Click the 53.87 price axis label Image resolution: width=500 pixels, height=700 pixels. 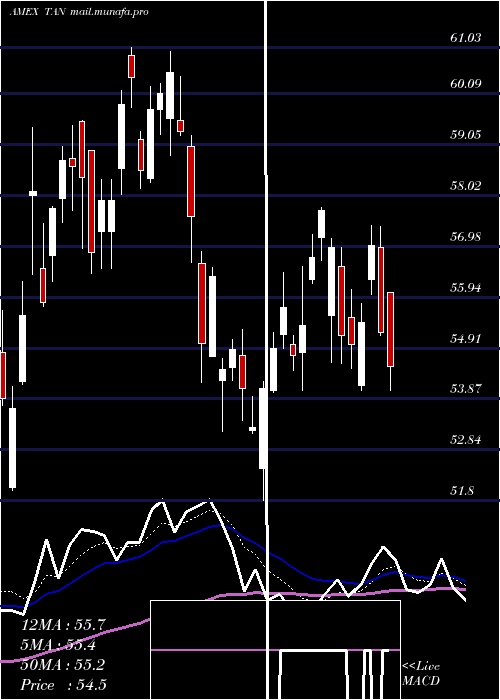[x=466, y=389]
